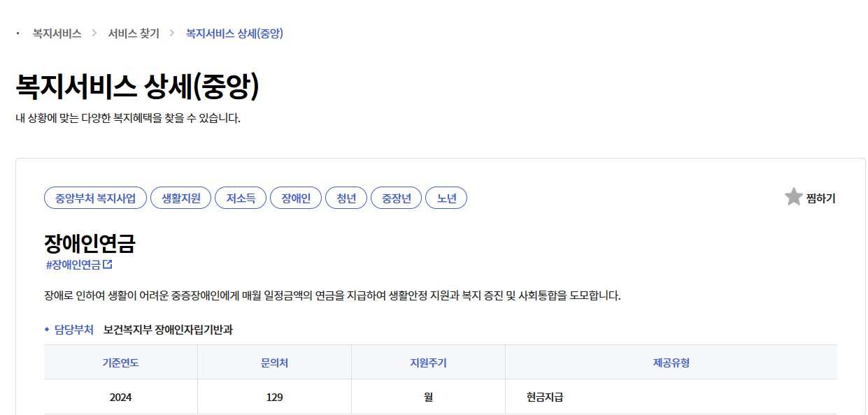Click the 기준연도 column header
The image size is (868, 415).
[120, 363]
